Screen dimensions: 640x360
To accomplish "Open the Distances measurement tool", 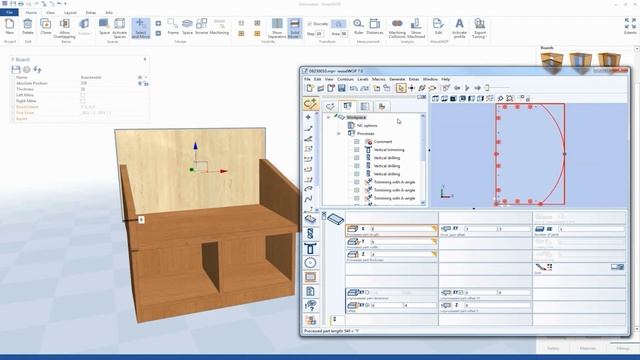I will (374, 27).
